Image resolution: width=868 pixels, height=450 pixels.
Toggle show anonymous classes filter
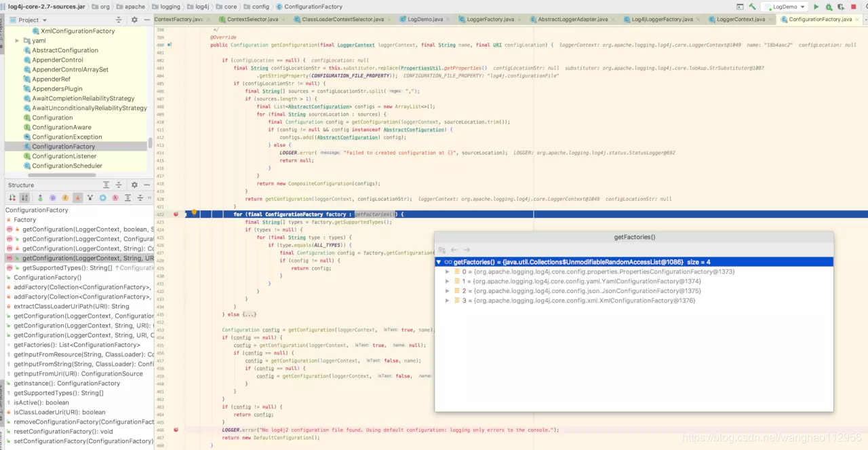(103, 198)
